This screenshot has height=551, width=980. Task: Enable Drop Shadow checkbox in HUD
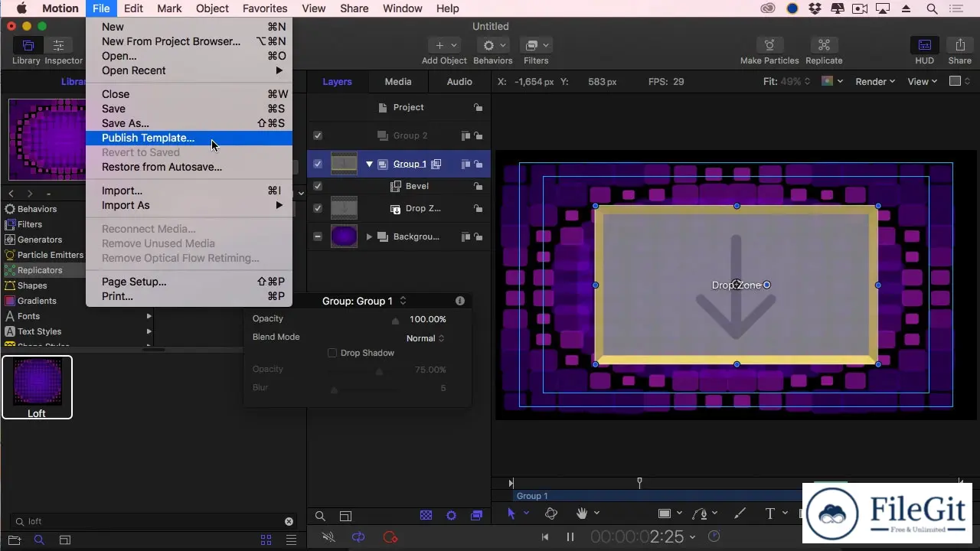332,353
